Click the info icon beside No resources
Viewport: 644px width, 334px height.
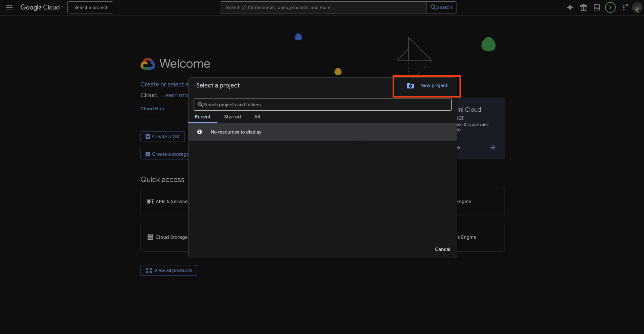click(x=200, y=132)
